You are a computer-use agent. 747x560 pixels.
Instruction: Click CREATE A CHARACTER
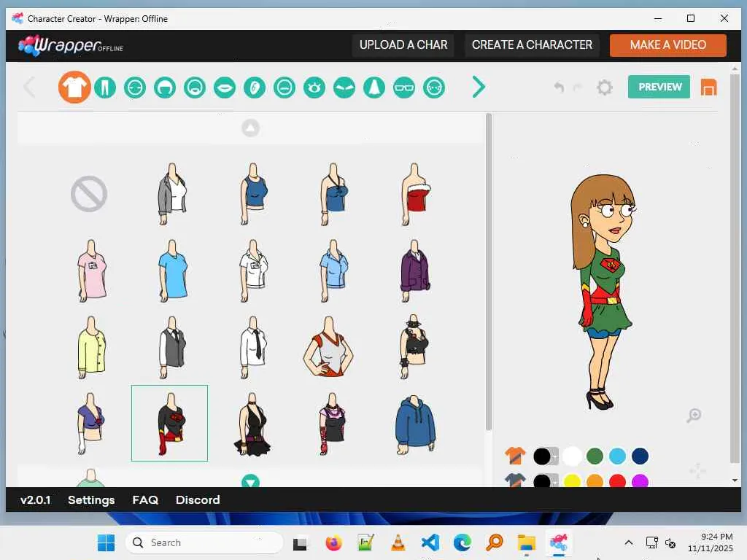(x=532, y=44)
